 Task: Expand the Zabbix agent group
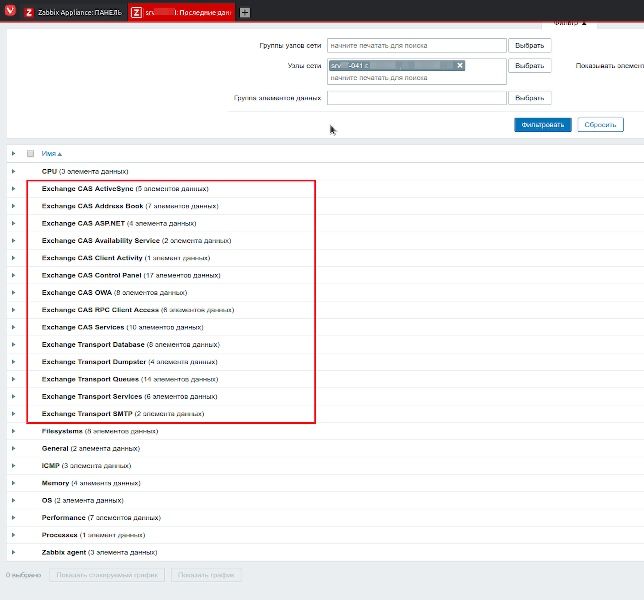[x=14, y=552]
